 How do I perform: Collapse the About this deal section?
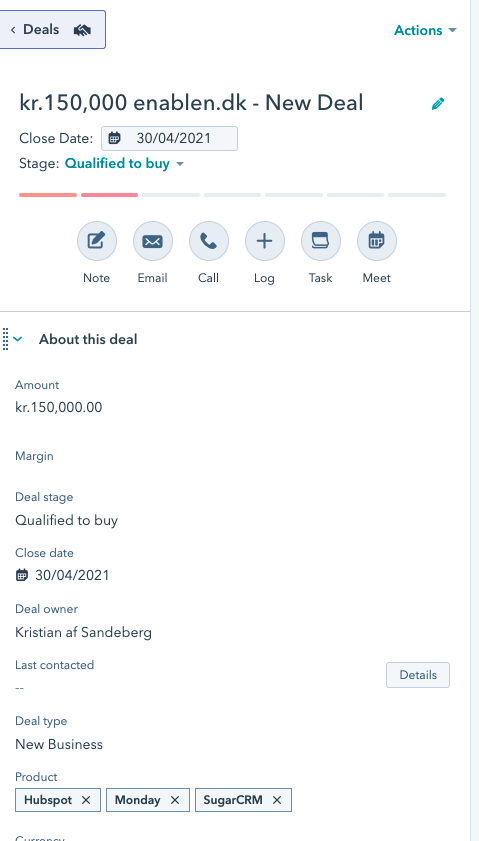[18, 339]
